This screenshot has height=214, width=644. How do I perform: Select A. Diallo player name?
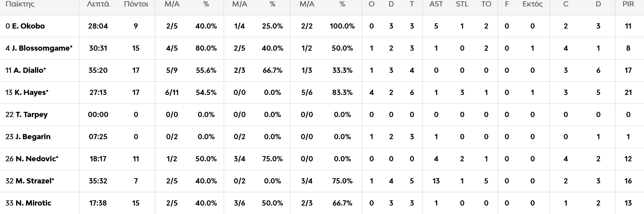[x=29, y=70]
